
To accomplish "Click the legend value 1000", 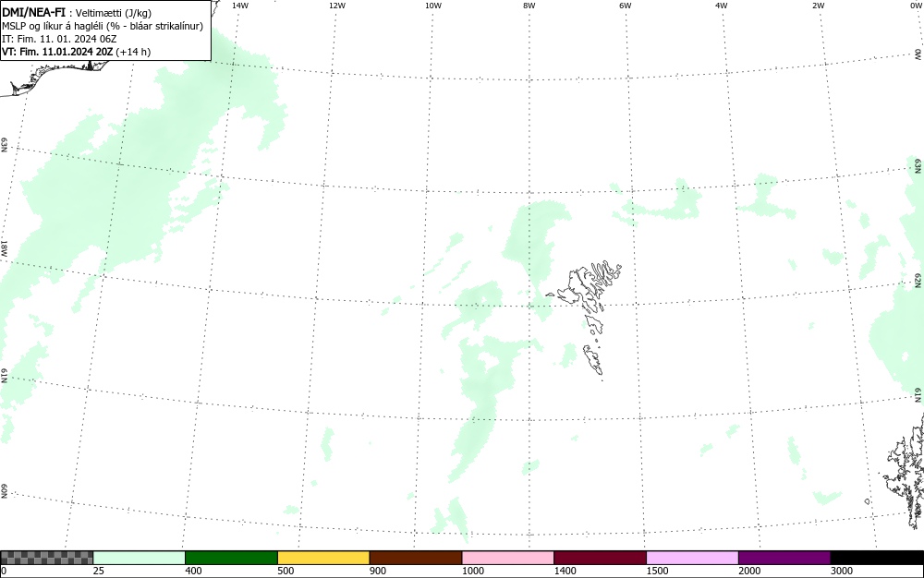I will (473, 571).
